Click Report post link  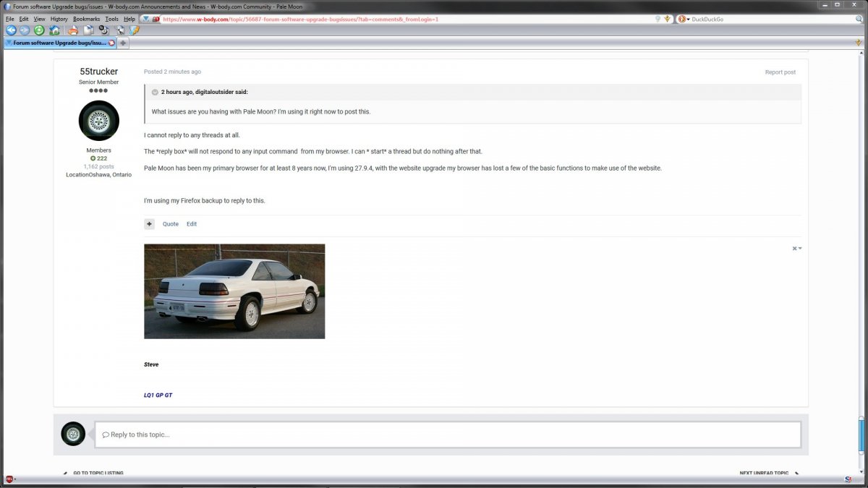[780, 72]
